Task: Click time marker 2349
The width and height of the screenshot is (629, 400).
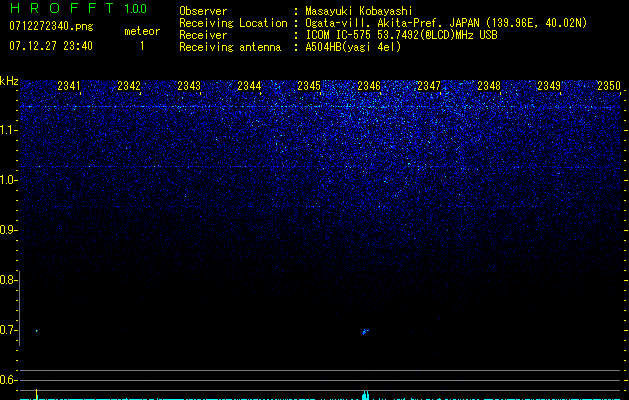Action: (x=549, y=86)
